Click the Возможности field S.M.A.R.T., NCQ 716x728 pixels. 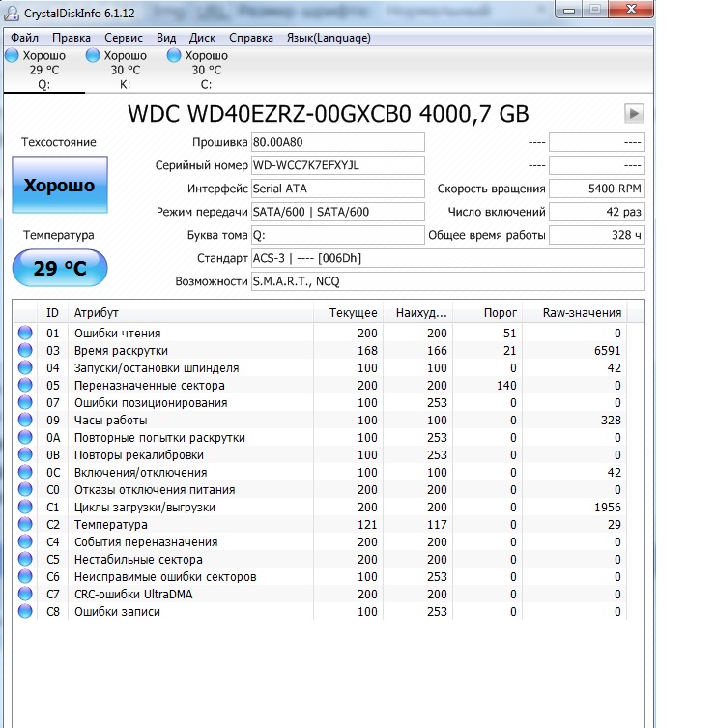click(447, 281)
